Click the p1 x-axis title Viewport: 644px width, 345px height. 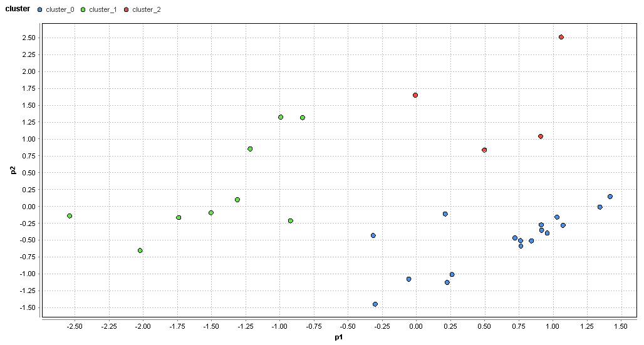(338, 337)
